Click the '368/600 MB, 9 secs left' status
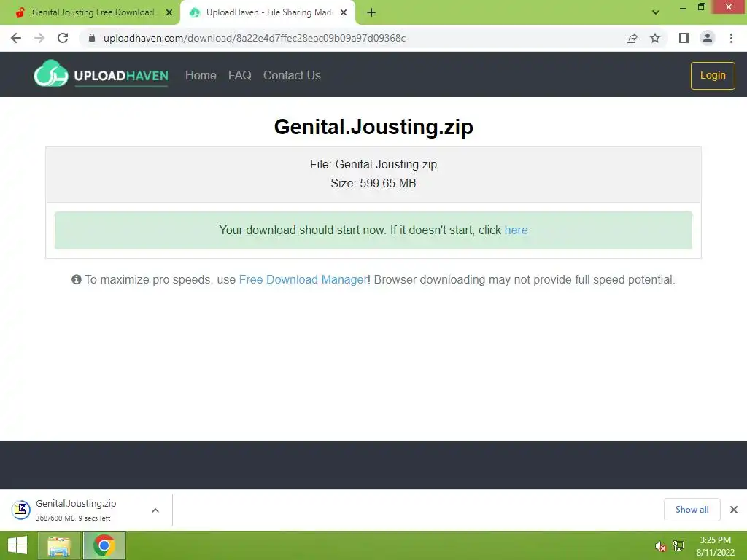Screen dimensions: 747x560 click(73, 518)
